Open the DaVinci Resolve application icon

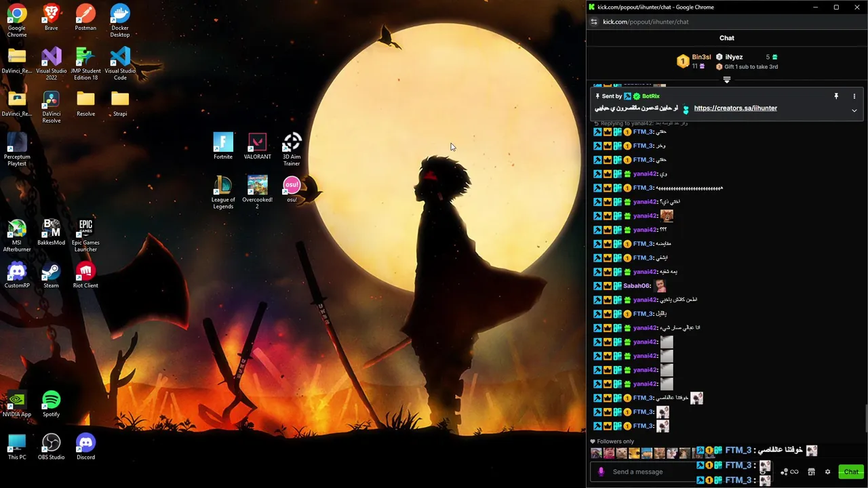(51, 106)
